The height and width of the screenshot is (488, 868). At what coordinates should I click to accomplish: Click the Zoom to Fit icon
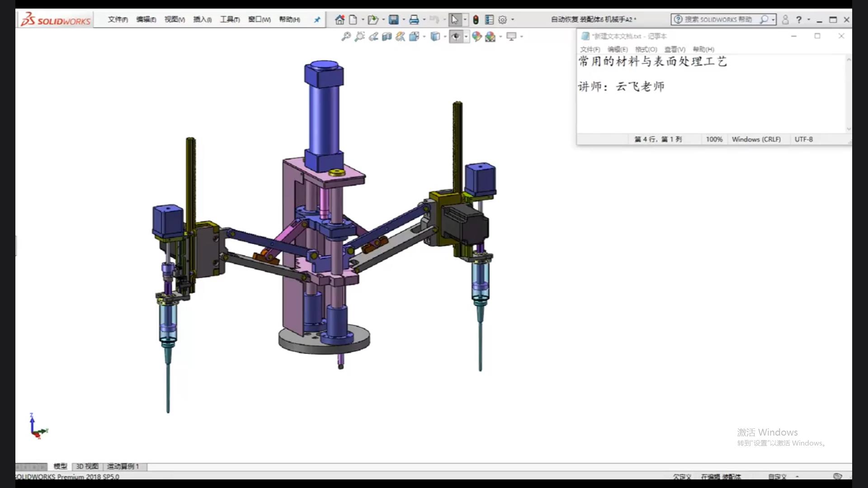click(x=346, y=37)
